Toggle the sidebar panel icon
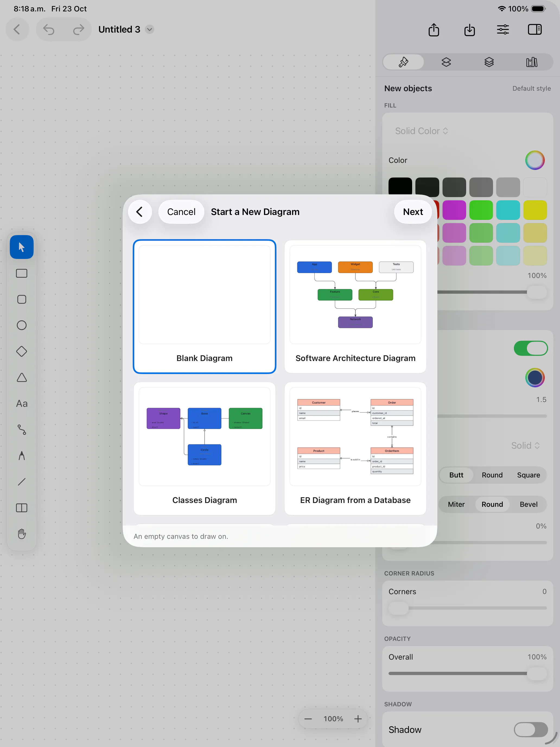This screenshot has width=560, height=747. (x=535, y=30)
